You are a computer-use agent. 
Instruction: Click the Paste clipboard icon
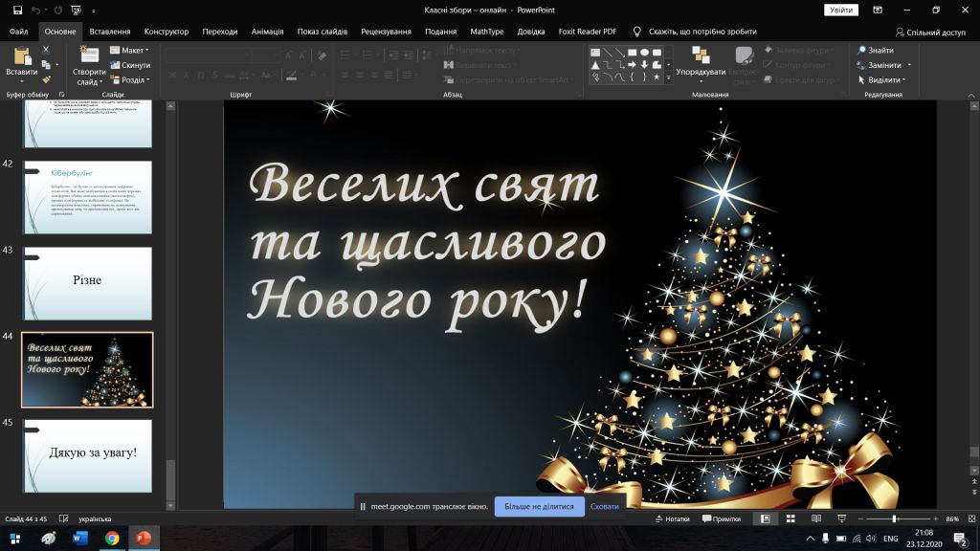(22, 56)
